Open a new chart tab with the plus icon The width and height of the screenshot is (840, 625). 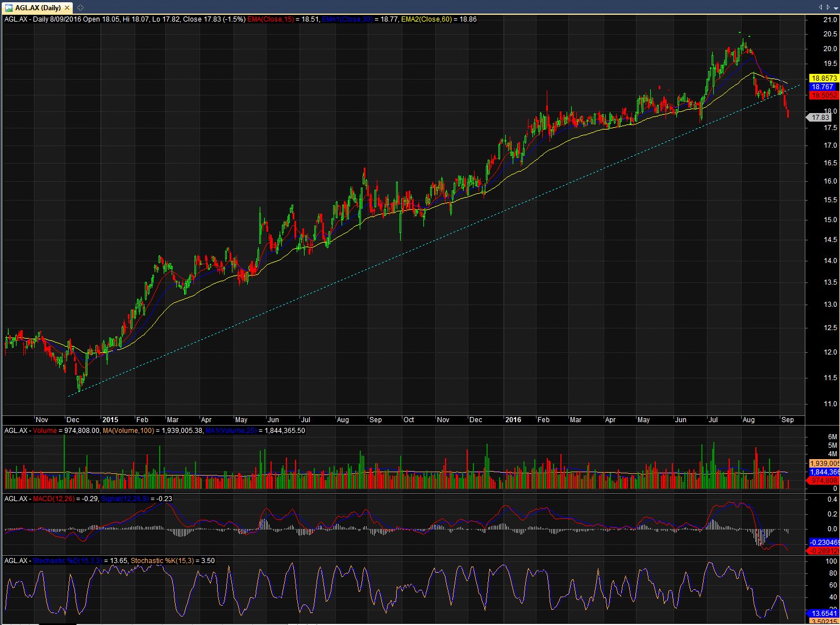80,7
